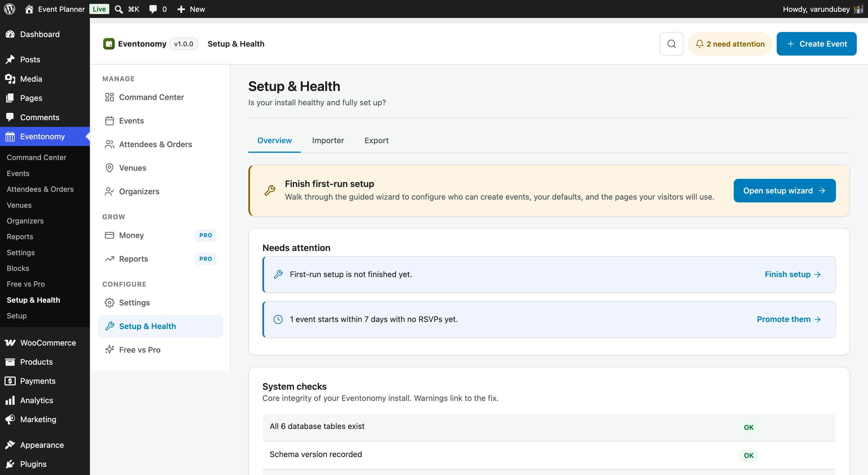Click the green Eventonomy logo icon
868x475 pixels.
point(108,44)
